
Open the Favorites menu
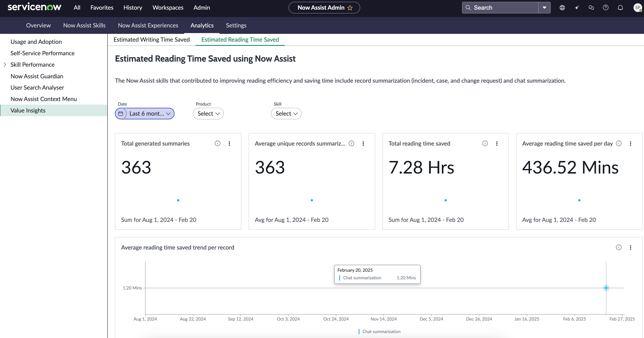point(102,8)
